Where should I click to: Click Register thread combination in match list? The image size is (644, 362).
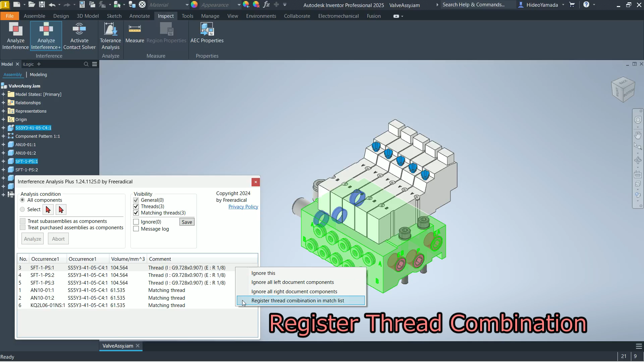[x=298, y=301]
